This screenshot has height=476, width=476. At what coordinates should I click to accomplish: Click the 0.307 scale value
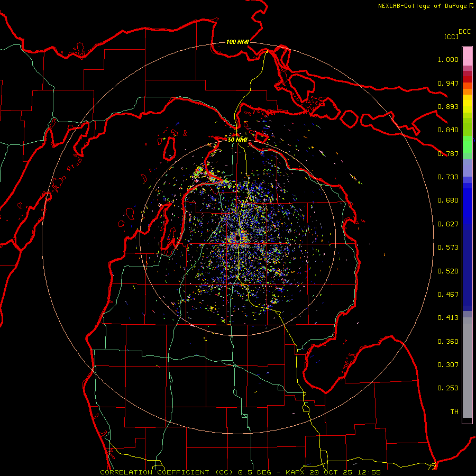[x=448, y=365]
